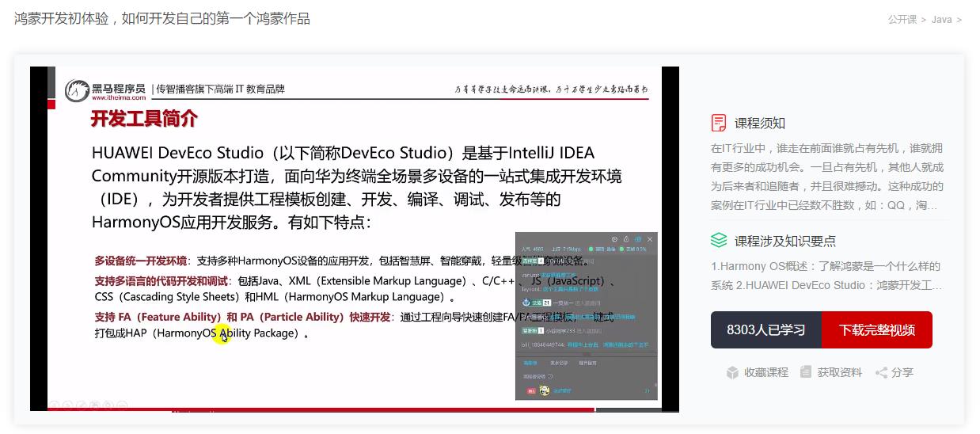Click the 下载完整视频 button
Screen dimensions: 980x434
coord(877,330)
